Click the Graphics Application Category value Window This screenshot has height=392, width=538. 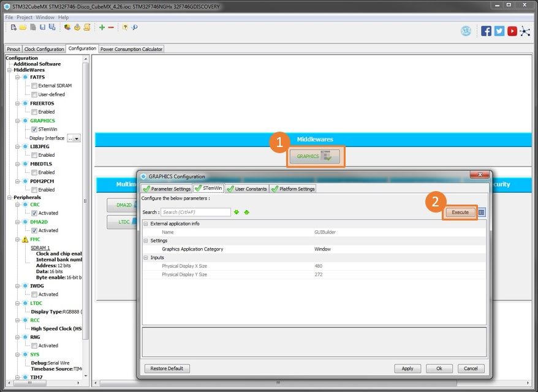tap(322, 249)
